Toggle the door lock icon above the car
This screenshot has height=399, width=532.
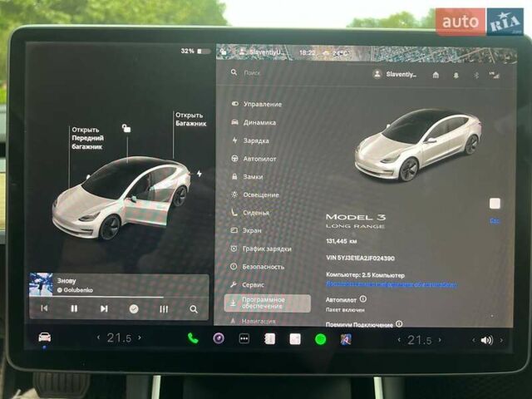click(x=126, y=128)
